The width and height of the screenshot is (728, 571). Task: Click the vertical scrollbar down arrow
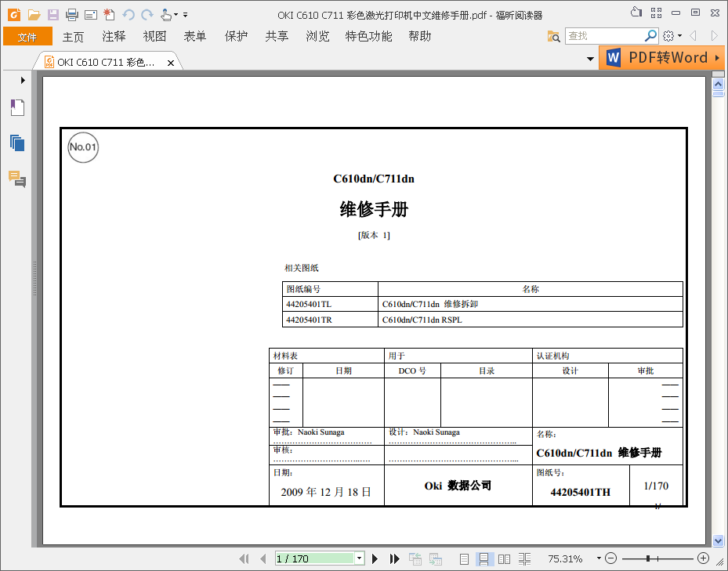point(719,540)
